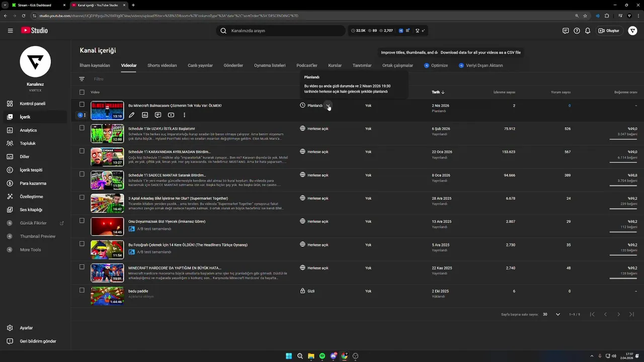Open Analytics in the sidebar

pos(34,130)
